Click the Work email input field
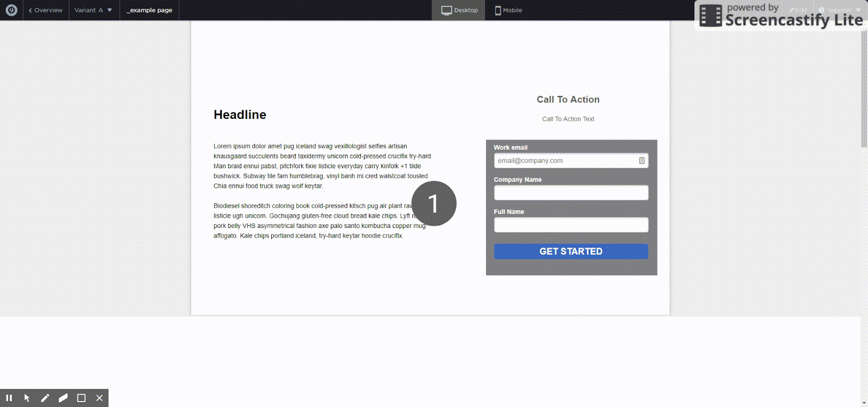 click(x=564, y=161)
